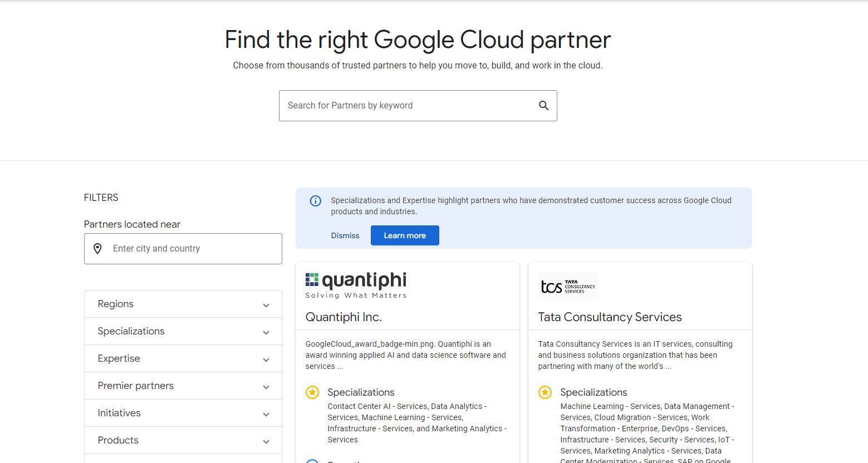Click the Tata Consultancy Services description text
The width and height of the screenshot is (868, 463).
[635, 355]
